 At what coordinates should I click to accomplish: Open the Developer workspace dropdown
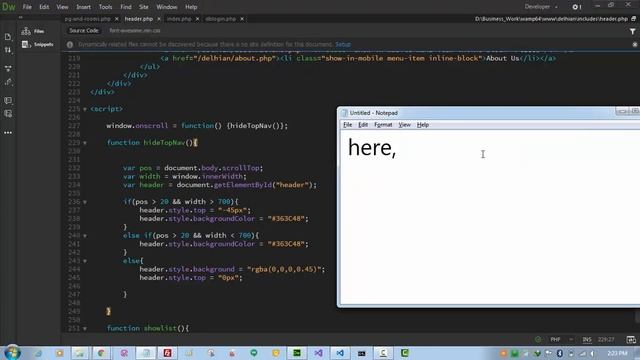541,7
